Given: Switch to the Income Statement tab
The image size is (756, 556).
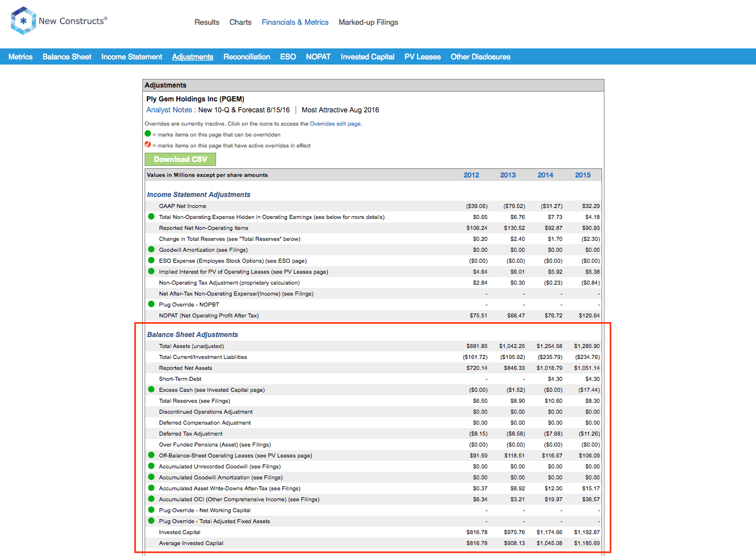Looking at the screenshot, I should [x=132, y=56].
